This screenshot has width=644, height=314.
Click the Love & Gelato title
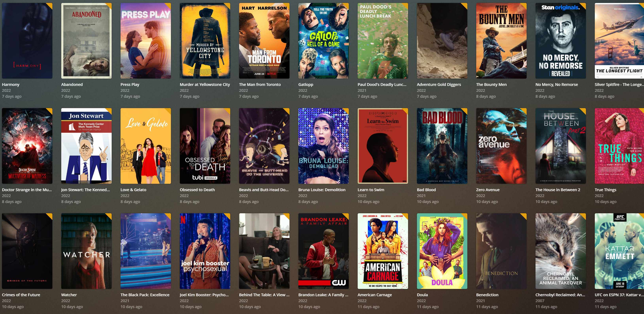click(x=133, y=190)
